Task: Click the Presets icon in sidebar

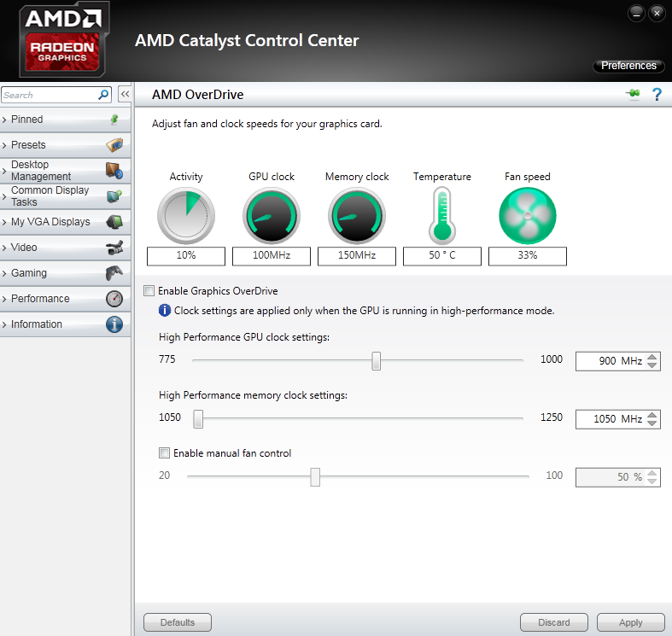Action: 114,145
